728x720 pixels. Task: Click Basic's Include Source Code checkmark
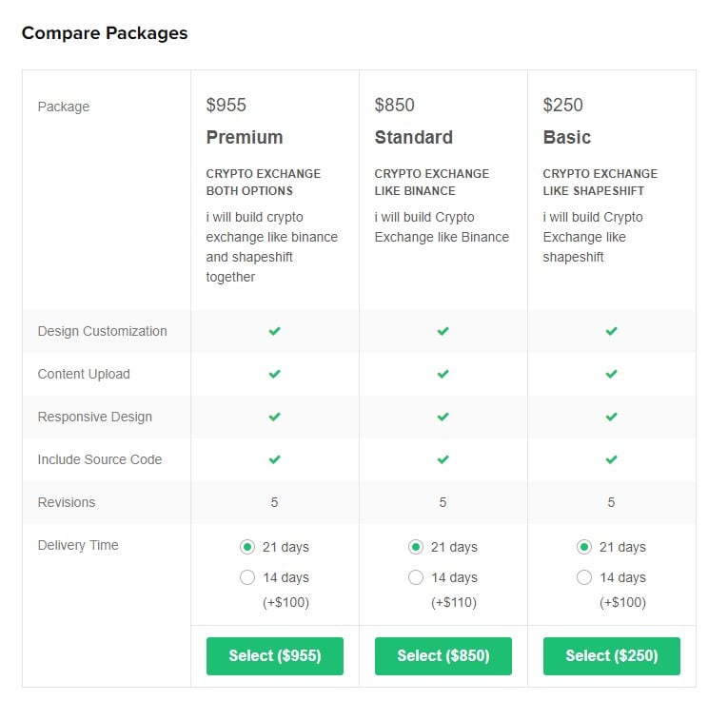coord(612,459)
